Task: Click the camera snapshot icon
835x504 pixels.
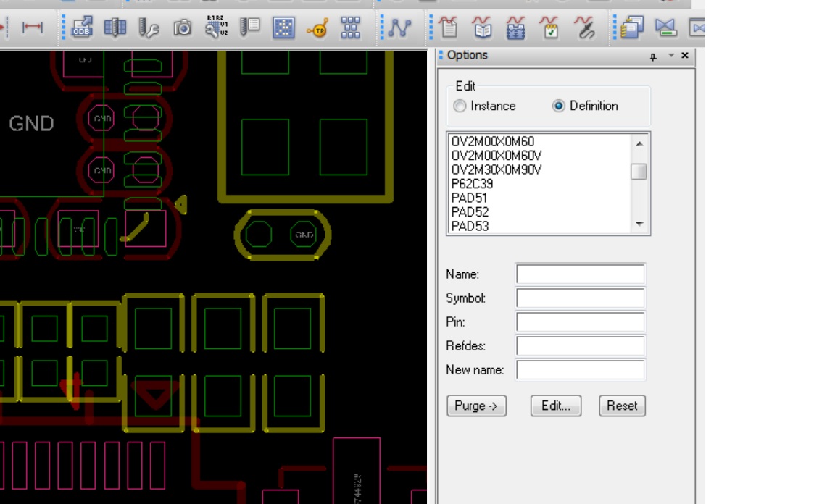Action: (x=183, y=28)
